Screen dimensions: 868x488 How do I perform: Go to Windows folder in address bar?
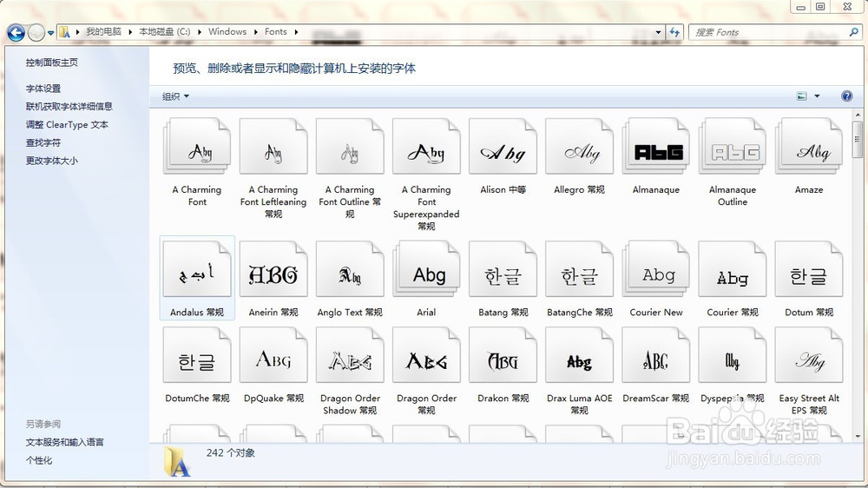[x=227, y=31]
